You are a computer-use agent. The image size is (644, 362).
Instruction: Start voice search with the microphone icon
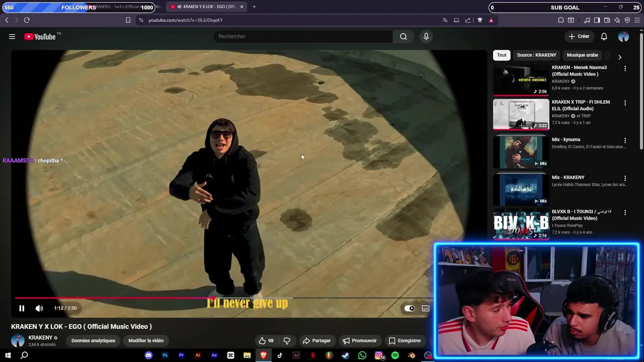point(426,36)
